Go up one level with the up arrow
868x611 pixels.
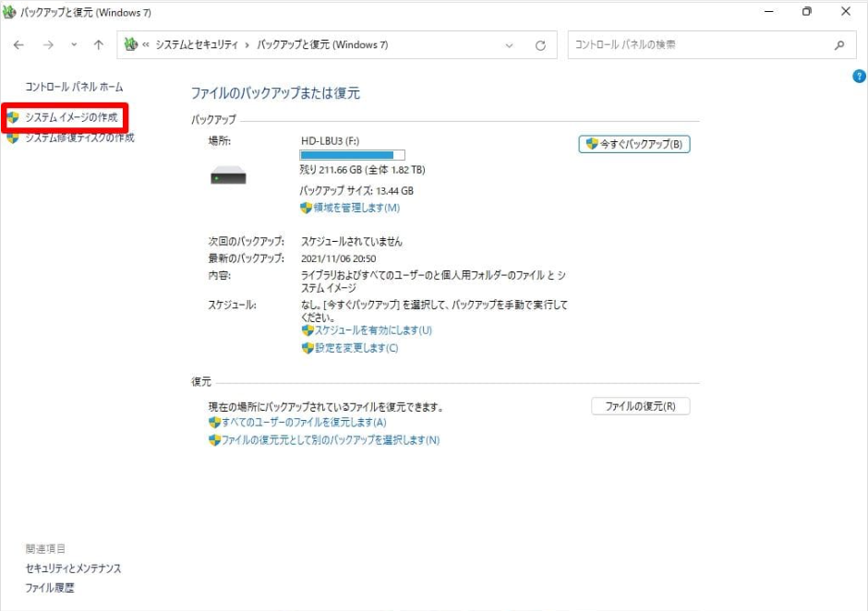click(x=99, y=45)
